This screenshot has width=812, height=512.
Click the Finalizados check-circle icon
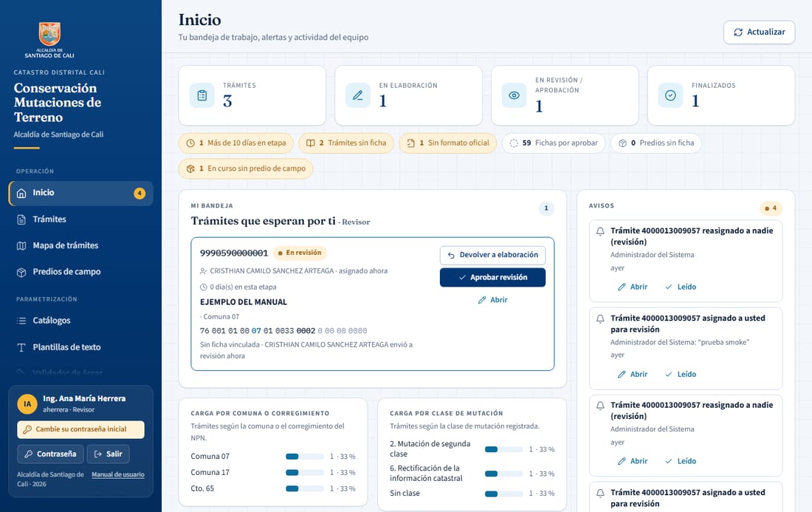(x=670, y=95)
